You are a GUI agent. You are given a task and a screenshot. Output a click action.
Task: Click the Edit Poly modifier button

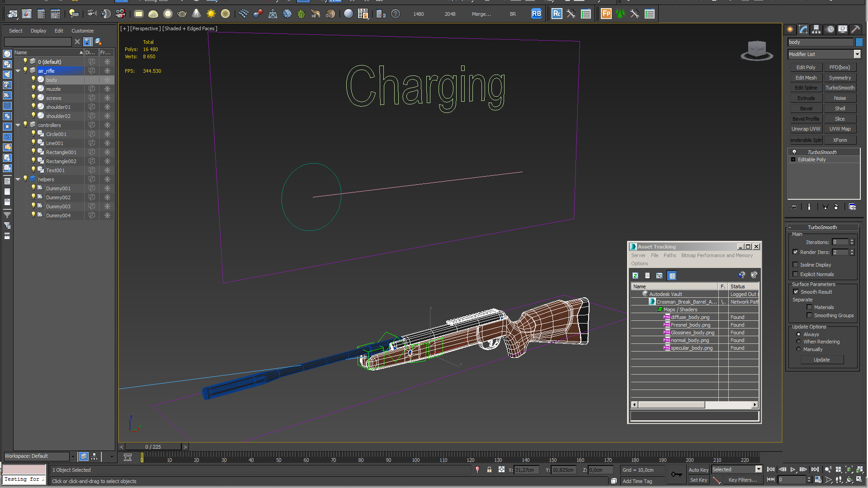pyautogui.click(x=806, y=67)
